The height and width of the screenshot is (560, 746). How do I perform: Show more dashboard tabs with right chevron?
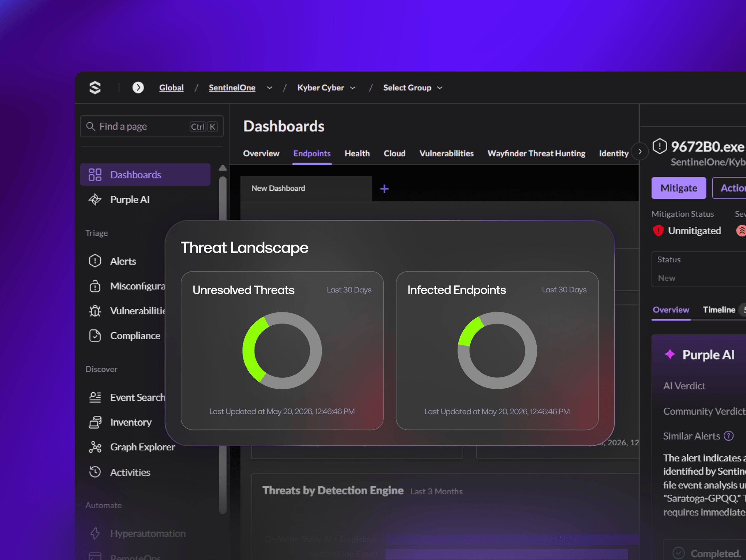pos(640,152)
